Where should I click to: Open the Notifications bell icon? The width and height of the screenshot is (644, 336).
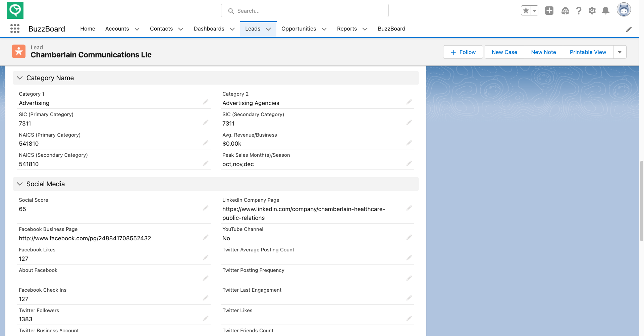pos(605,11)
